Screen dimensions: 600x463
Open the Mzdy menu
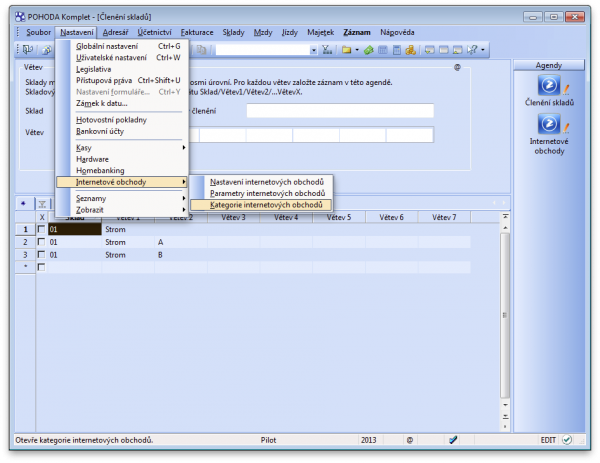(263, 33)
